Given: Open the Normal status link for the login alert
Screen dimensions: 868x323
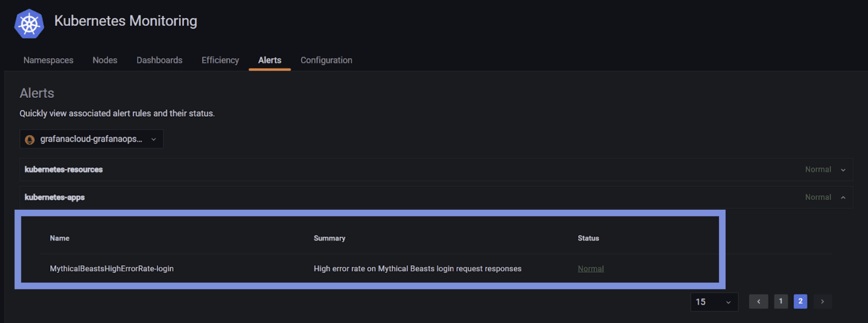Looking at the screenshot, I should click(590, 268).
